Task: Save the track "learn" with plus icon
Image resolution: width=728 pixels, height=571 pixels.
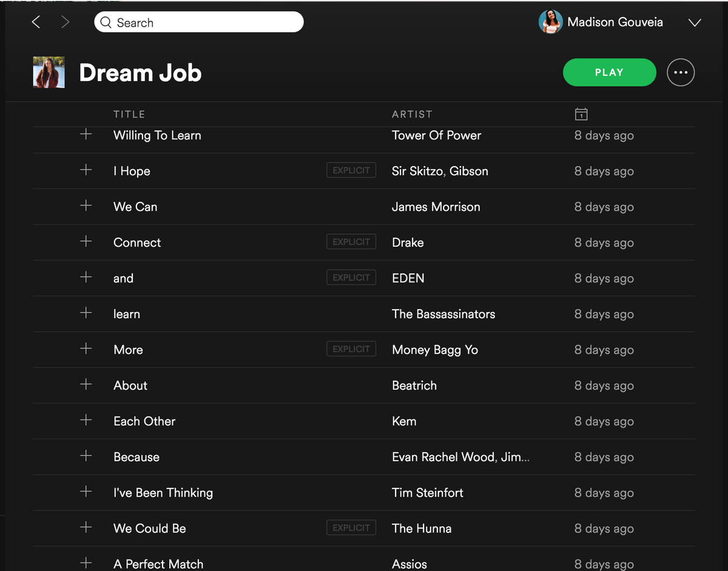Action: click(86, 313)
